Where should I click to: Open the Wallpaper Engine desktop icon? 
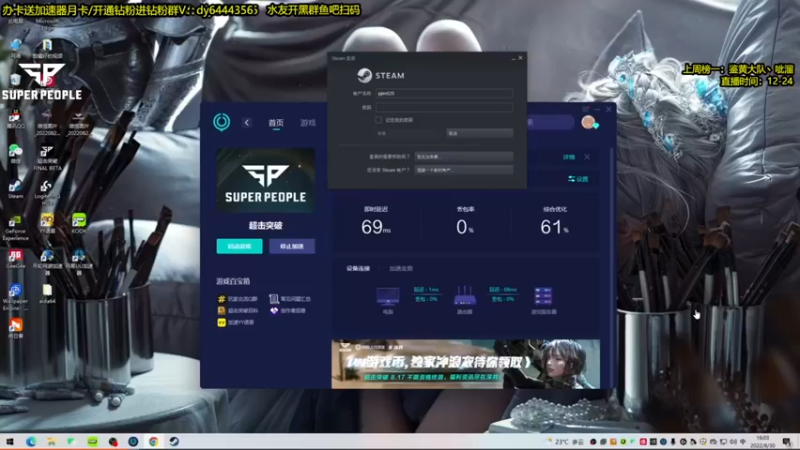[x=15, y=297]
